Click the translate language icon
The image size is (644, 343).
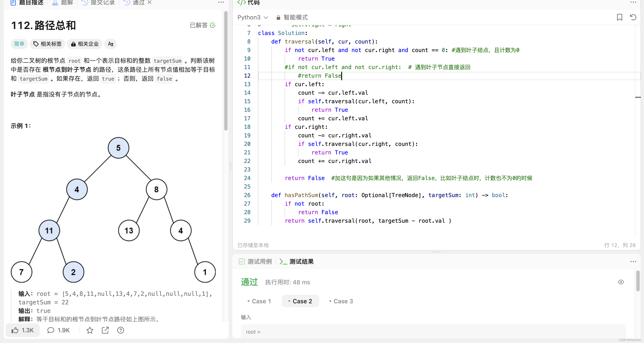110,44
